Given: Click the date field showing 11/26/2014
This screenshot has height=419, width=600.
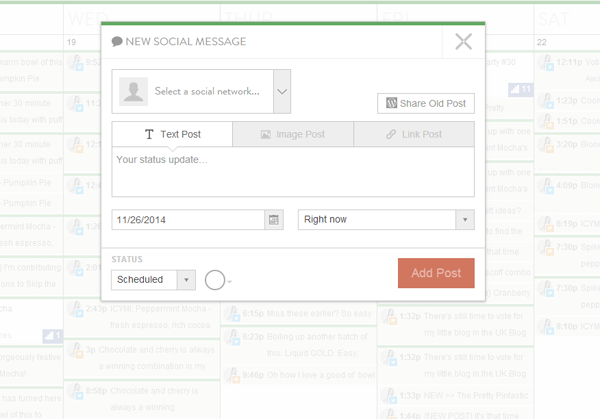Looking at the screenshot, I should (x=188, y=220).
